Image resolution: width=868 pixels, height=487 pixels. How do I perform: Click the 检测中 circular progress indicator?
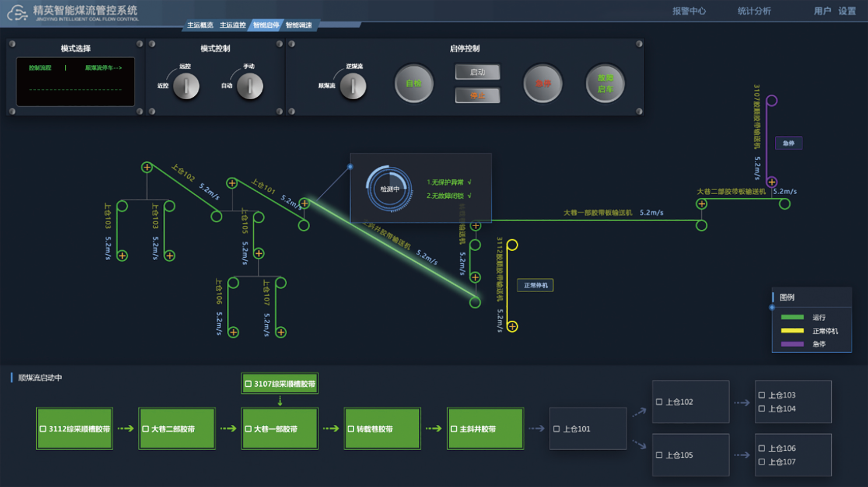coord(389,189)
